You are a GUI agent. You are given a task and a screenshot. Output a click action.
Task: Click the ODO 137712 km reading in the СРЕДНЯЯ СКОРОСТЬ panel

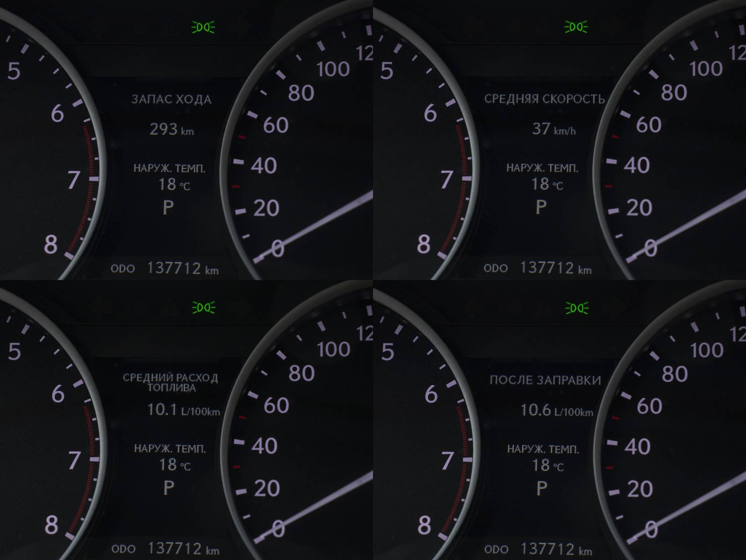tap(538, 268)
